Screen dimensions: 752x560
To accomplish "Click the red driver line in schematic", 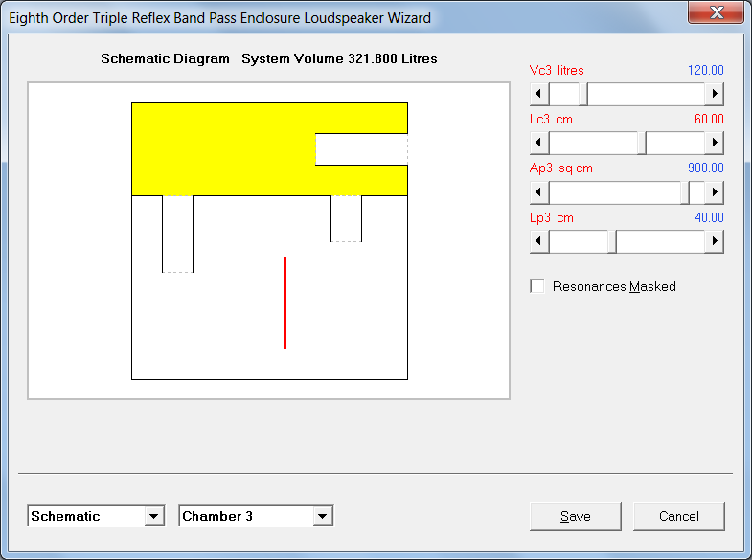I will click(285, 302).
